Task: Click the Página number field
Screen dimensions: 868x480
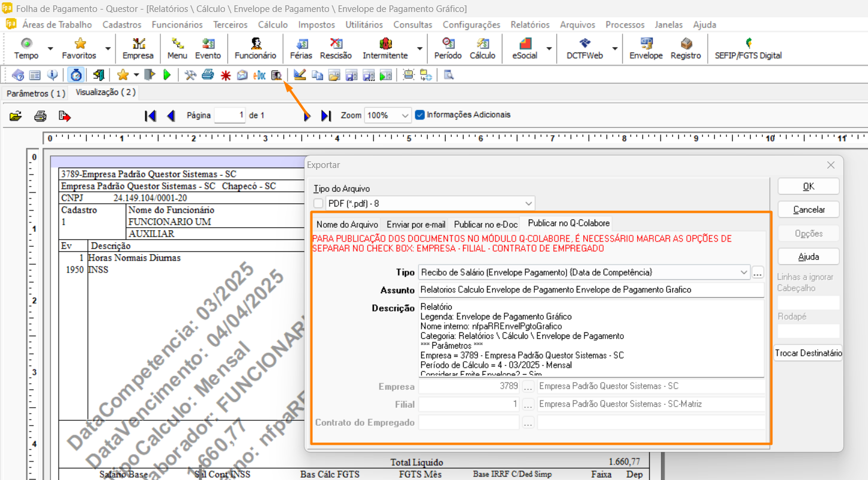Action: coord(230,115)
